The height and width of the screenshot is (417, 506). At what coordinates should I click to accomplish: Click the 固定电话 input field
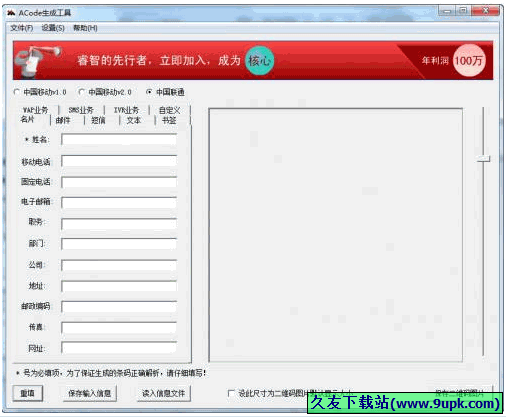pyautogui.click(x=119, y=182)
